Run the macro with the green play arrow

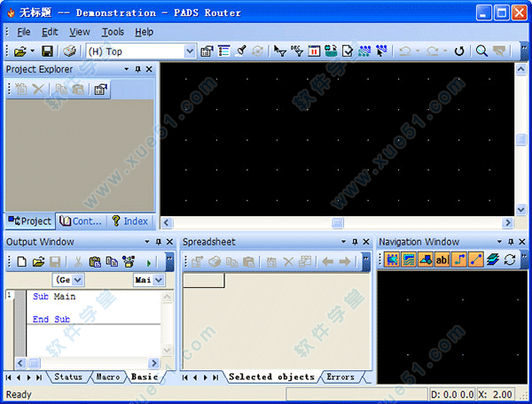point(148,261)
